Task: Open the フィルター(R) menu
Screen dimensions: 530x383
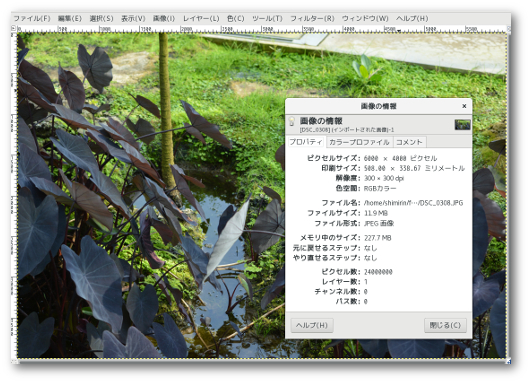Action: tap(312, 18)
